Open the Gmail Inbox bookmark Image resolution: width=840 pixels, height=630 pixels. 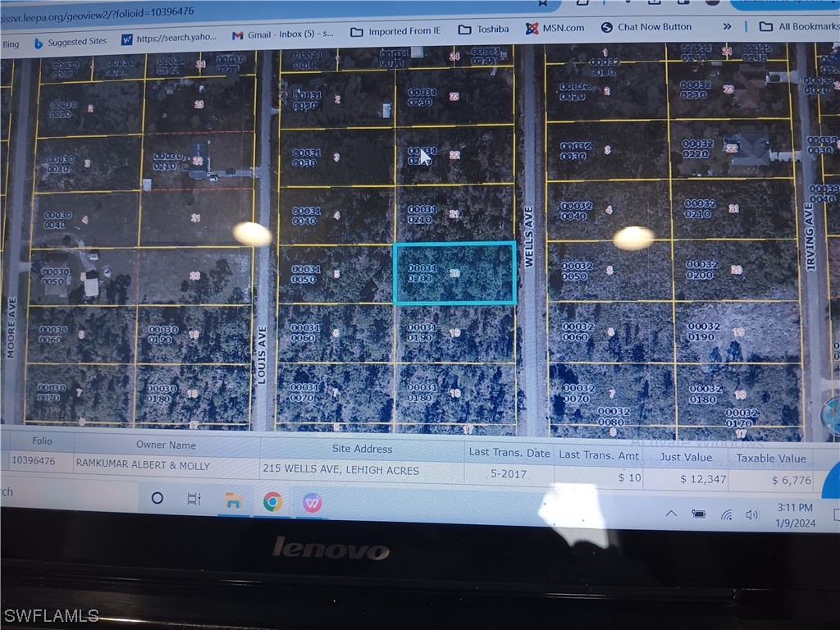(x=283, y=35)
